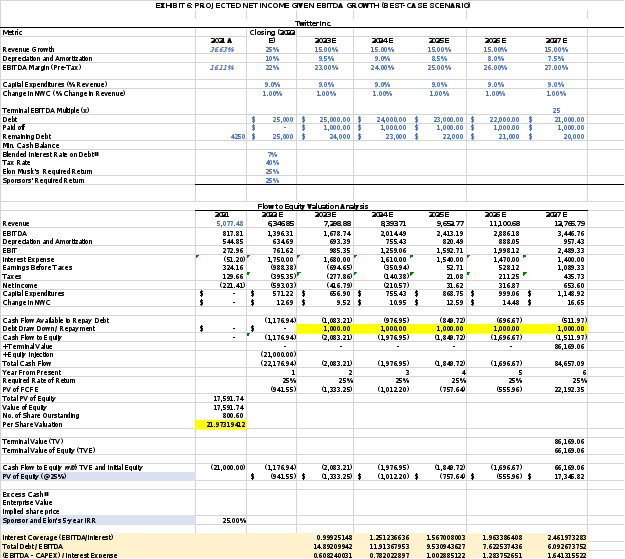
Task: Select 'Change in NWC (% Change in Revenue)' label
Action: (64, 93)
